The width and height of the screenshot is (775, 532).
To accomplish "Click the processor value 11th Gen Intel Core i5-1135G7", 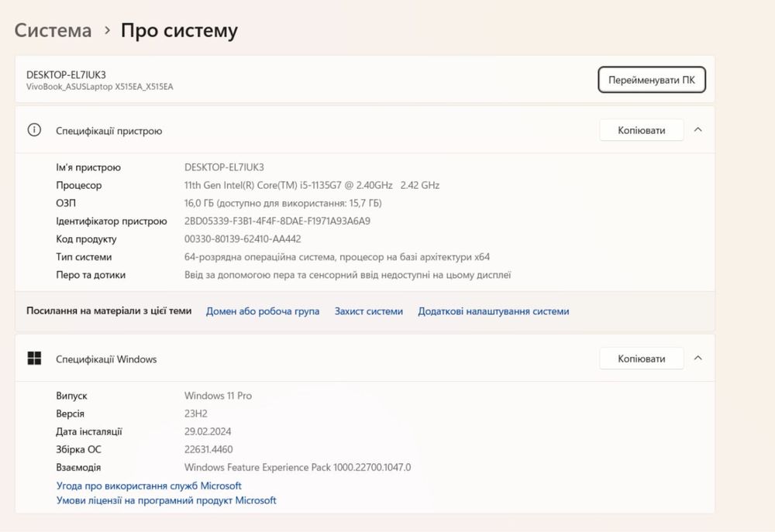I will (312, 185).
